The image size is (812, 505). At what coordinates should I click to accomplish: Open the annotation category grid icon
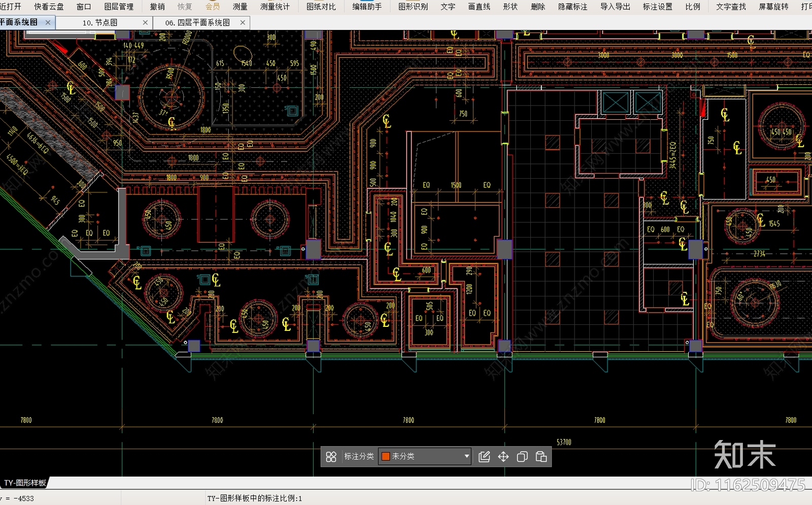click(x=331, y=457)
